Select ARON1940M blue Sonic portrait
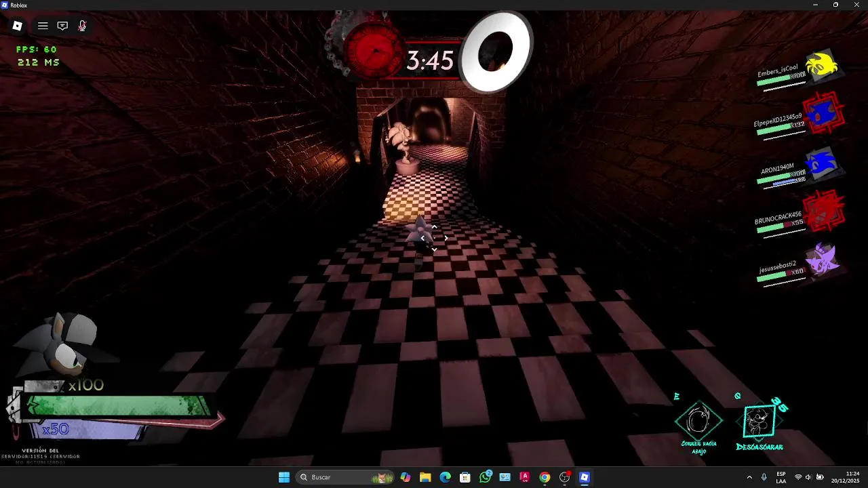 click(x=822, y=164)
